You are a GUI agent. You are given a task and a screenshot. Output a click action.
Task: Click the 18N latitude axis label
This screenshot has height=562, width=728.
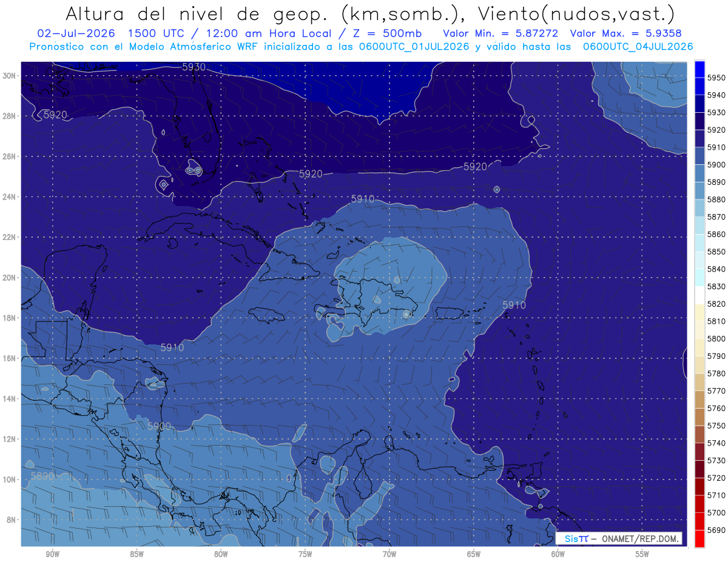point(10,318)
